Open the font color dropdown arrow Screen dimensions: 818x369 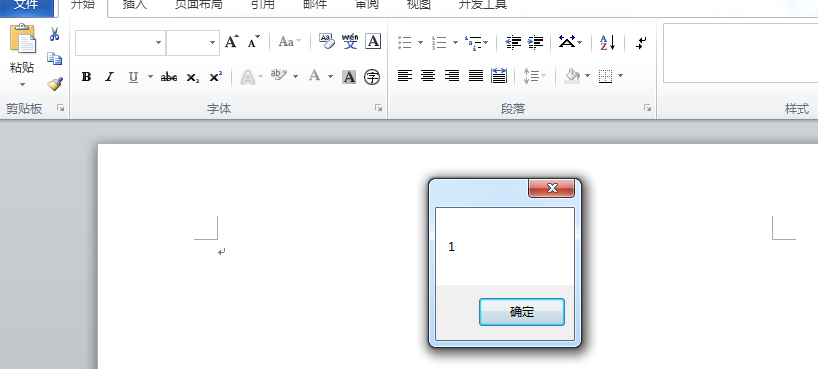click(x=330, y=77)
